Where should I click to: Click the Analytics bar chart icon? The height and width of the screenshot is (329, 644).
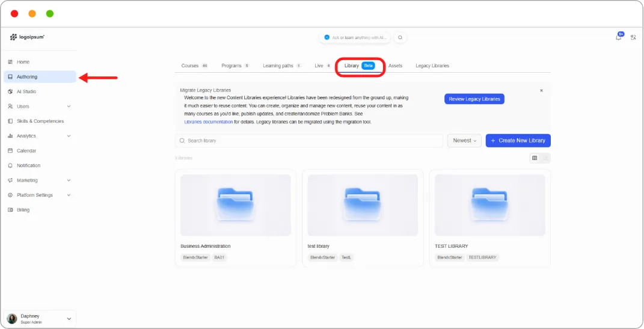tap(10, 136)
